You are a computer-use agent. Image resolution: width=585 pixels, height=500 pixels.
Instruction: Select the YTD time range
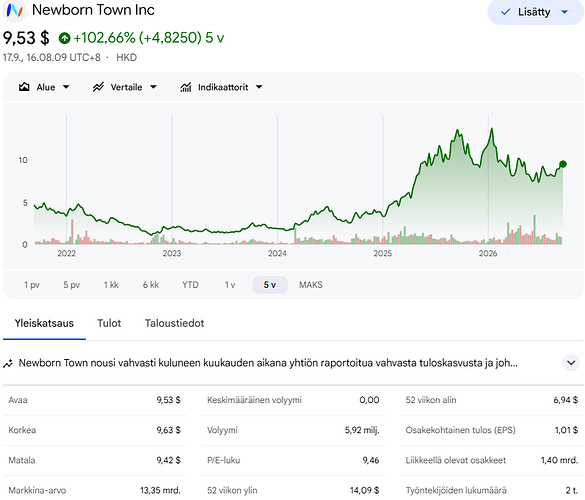tap(190, 285)
